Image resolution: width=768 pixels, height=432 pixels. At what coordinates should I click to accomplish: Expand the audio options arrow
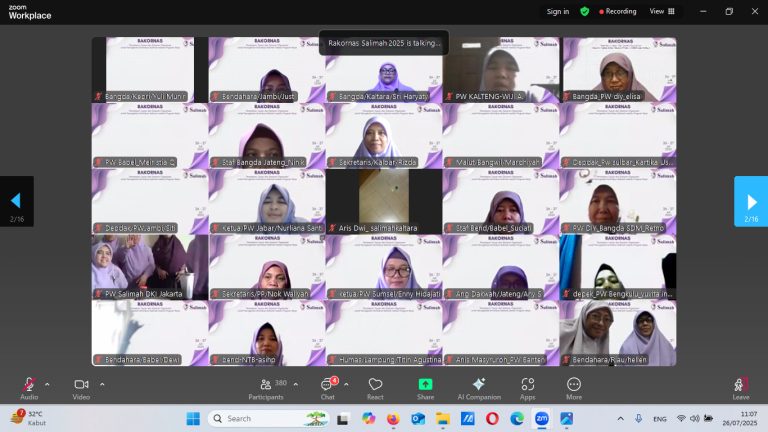pyautogui.click(x=47, y=384)
